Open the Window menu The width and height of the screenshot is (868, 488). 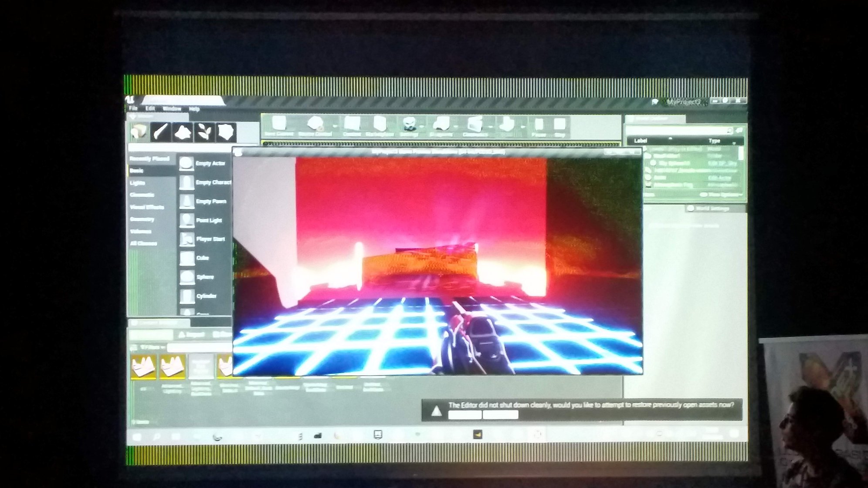click(x=172, y=108)
